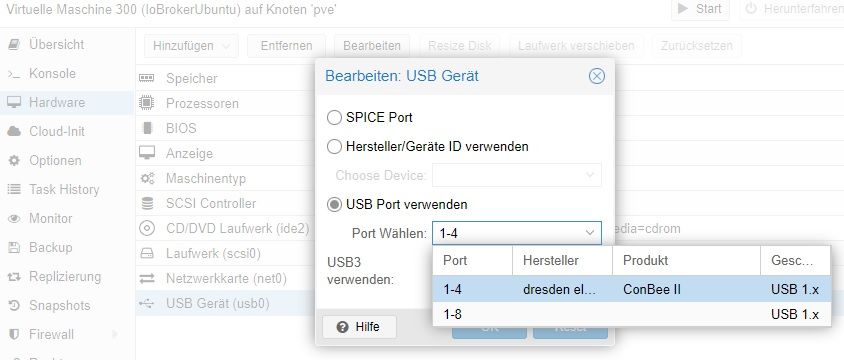Viewport: 844px width, 360px height.
Task: Choose port 1-8 from the list
Action: pyautogui.click(x=632, y=314)
